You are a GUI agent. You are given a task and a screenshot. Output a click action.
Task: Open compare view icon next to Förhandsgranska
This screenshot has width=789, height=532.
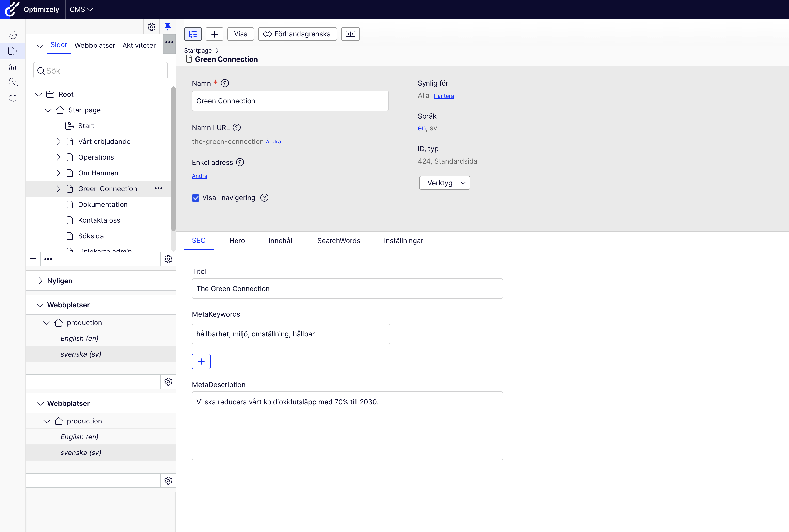pos(350,34)
